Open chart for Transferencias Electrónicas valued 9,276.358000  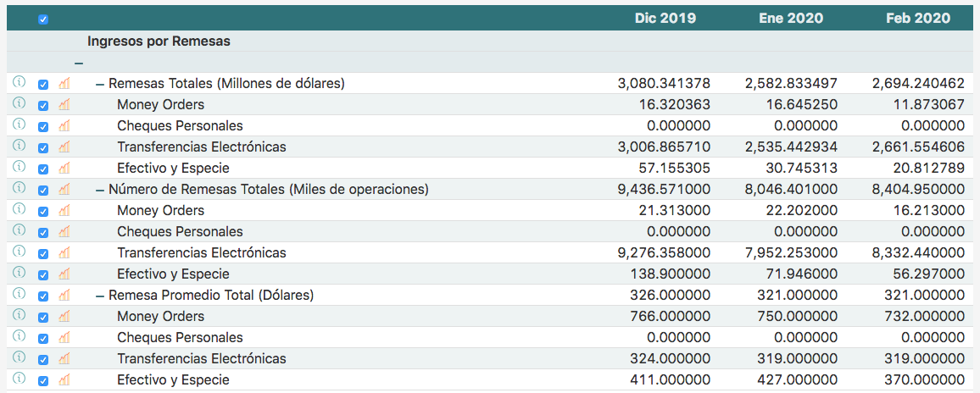[64, 252]
